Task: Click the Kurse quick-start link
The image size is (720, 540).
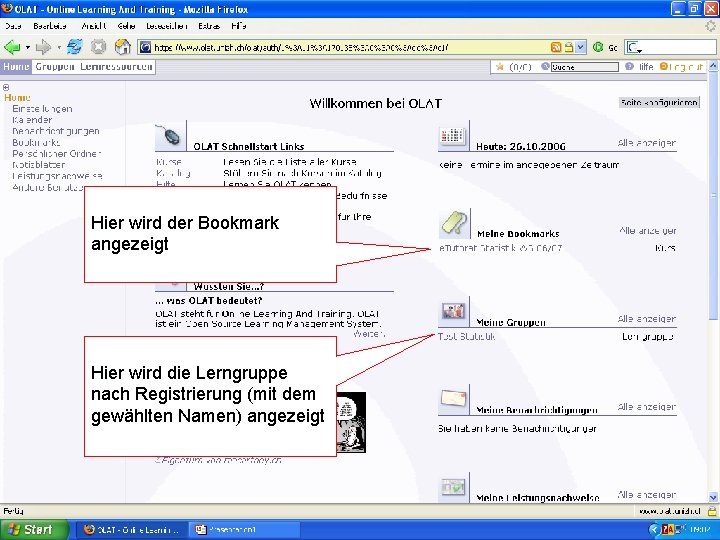Action: point(169,162)
